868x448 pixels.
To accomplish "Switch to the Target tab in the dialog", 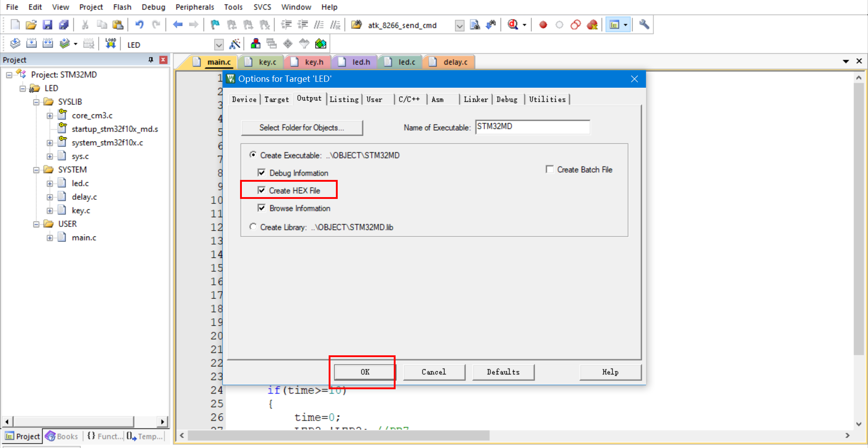I will pyautogui.click(x=277, y=99).
